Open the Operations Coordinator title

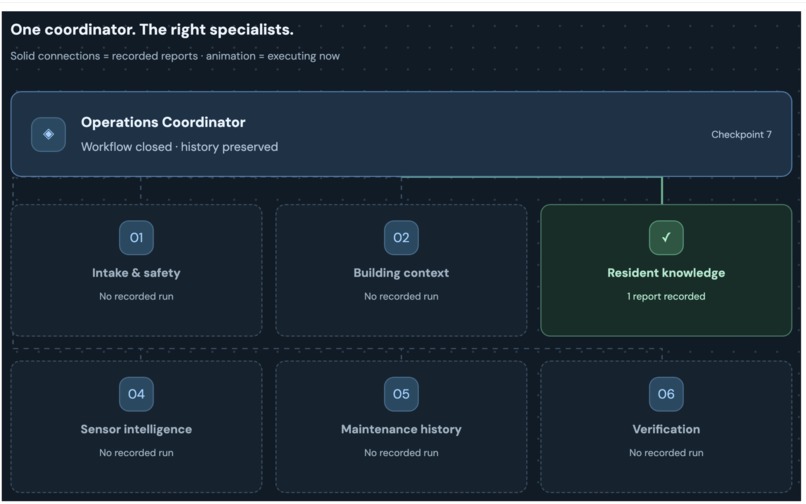[x=163, y=122]
